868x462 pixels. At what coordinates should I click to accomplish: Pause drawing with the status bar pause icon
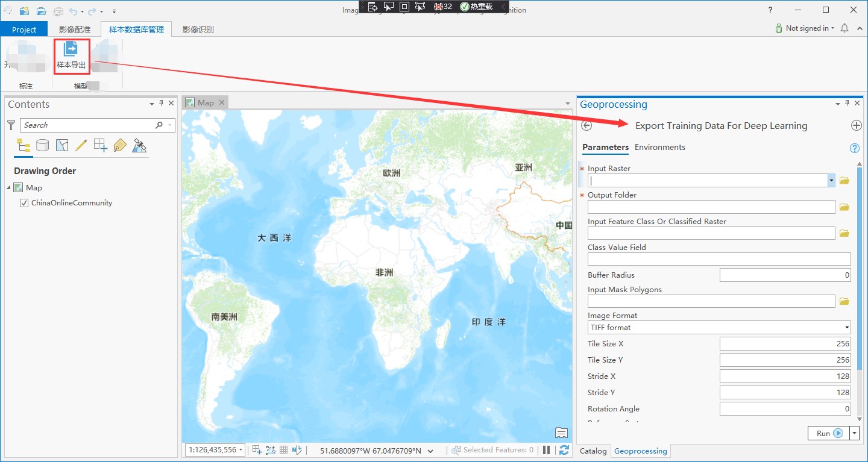point(546,450)
